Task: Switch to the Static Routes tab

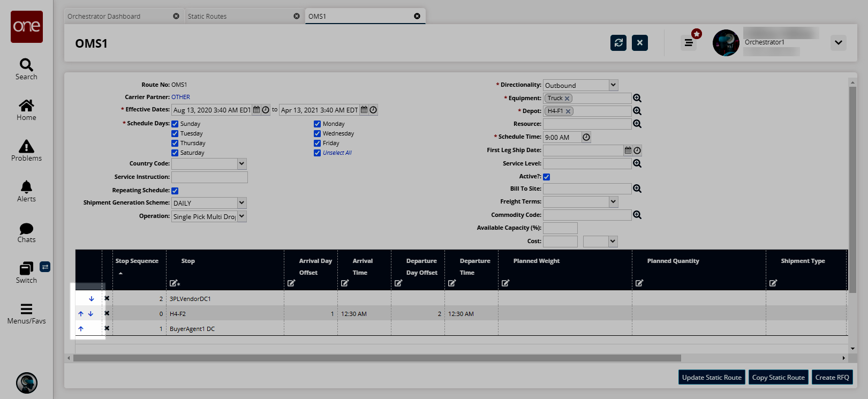Action: pyautogui.click(x=207, y=16)
